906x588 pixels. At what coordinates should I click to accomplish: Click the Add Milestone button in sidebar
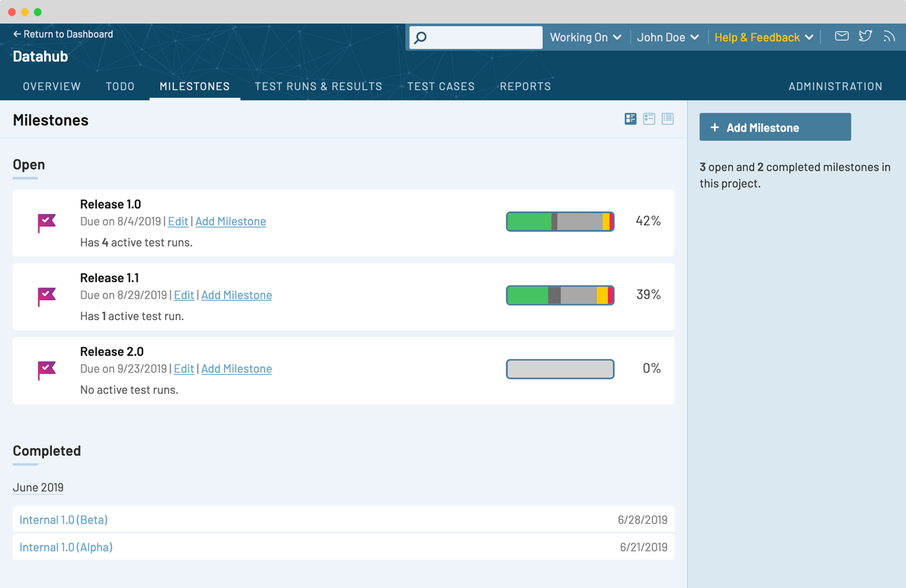pyautogui.click(x=775, y=127)
